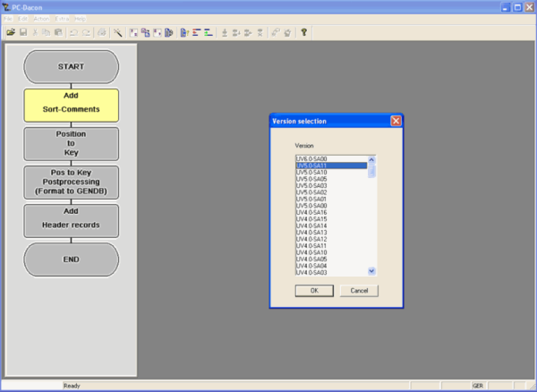The image size is (537, 392).
Task: Click the Copy toolbar icon
Action: tap(47, 32)
